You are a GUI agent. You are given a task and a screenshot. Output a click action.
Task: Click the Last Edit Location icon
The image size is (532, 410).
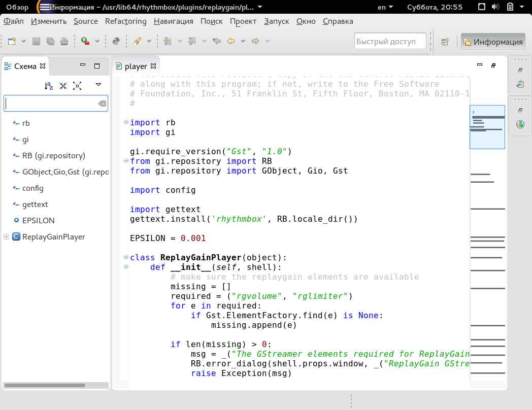(x=217, y=42)
